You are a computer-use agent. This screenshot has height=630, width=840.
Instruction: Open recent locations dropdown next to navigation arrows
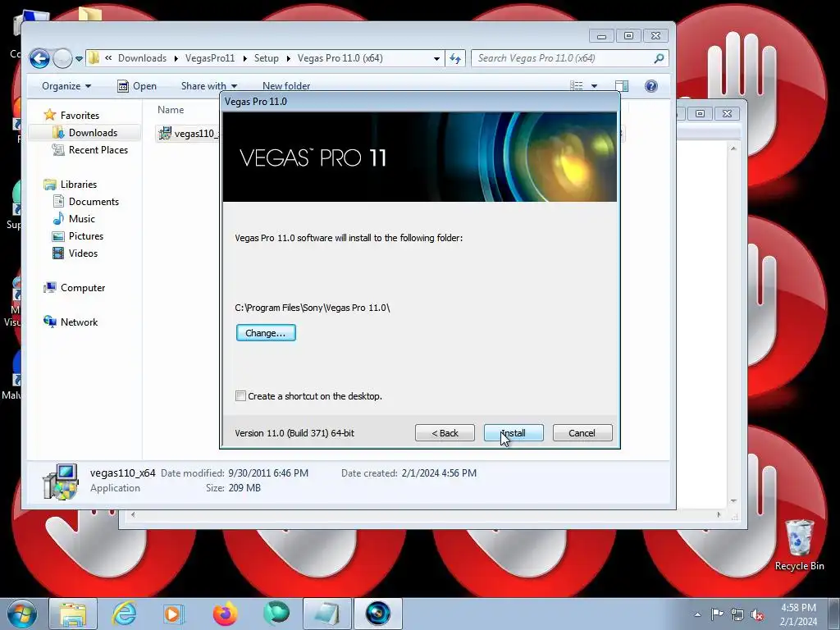tap(80, 58)
